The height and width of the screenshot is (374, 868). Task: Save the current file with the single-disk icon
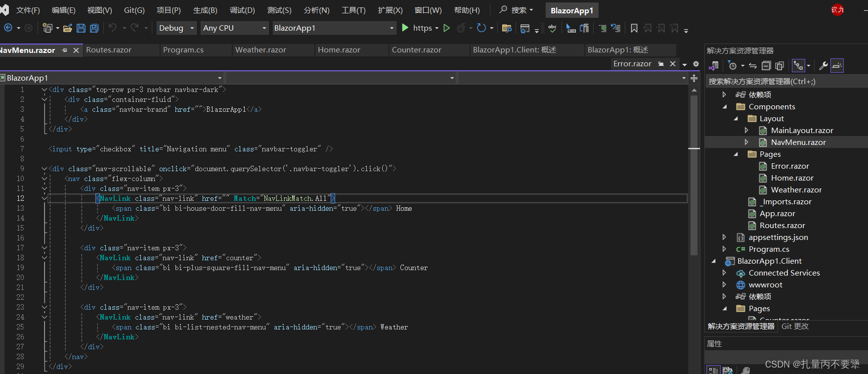81,28
